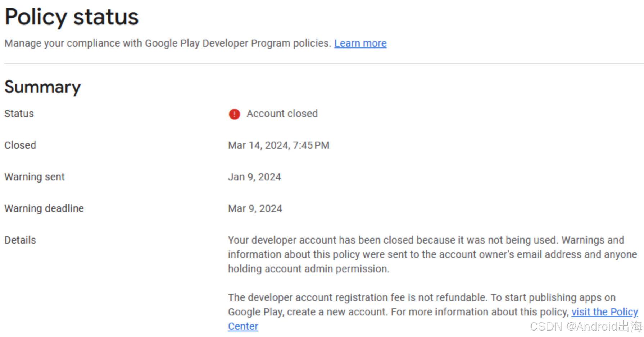Click the paragraph about account closed for inactivity
Image resolution: width=644 pixels, height=337 pixels.
pos(432,254)
